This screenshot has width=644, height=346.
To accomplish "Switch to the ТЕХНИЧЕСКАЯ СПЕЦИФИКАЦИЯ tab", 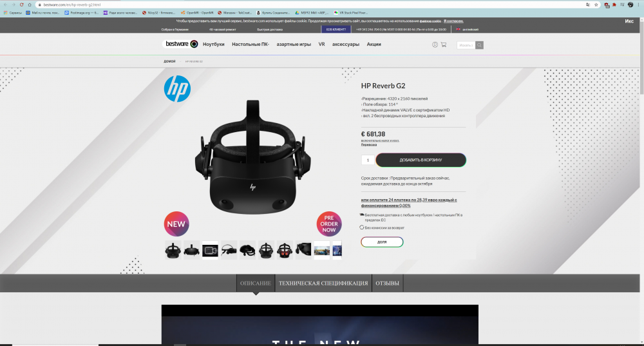I will 323,283.
